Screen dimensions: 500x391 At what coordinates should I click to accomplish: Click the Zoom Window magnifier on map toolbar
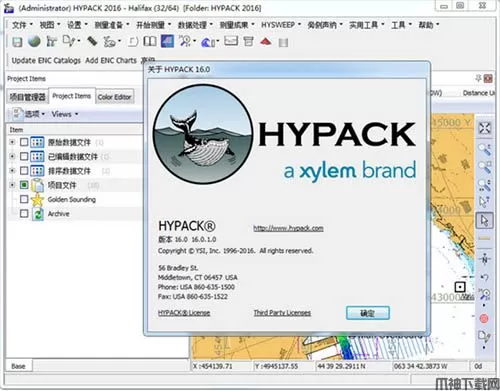[x=484, y=167]
